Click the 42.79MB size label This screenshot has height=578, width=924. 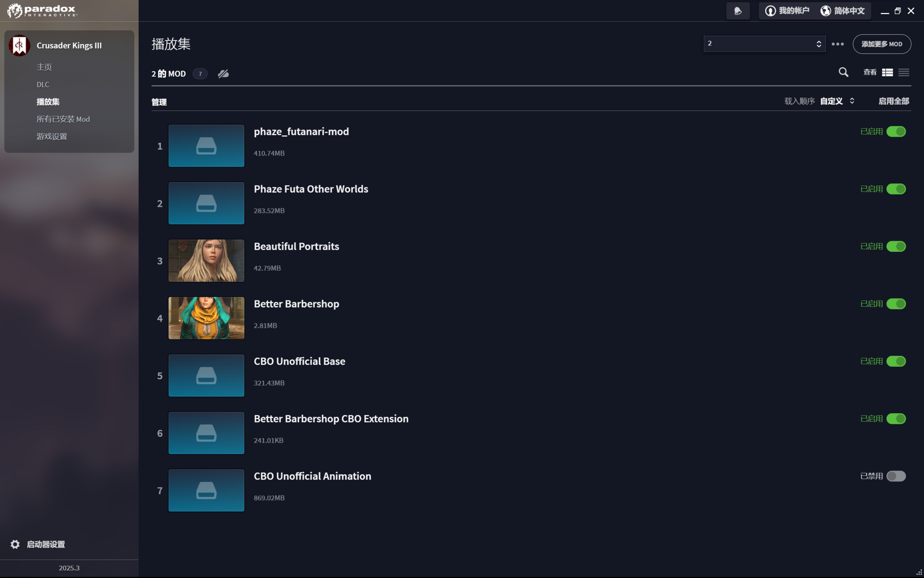(267, 268)
